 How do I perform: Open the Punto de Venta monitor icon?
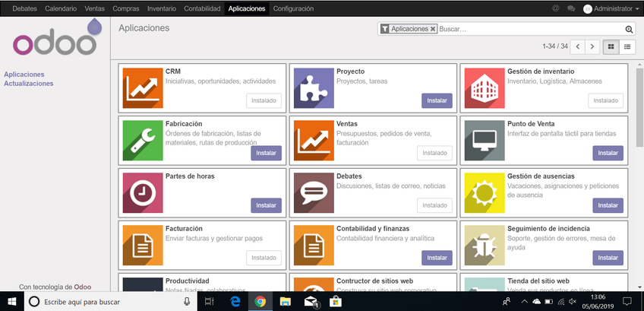(x=485, y=141)
